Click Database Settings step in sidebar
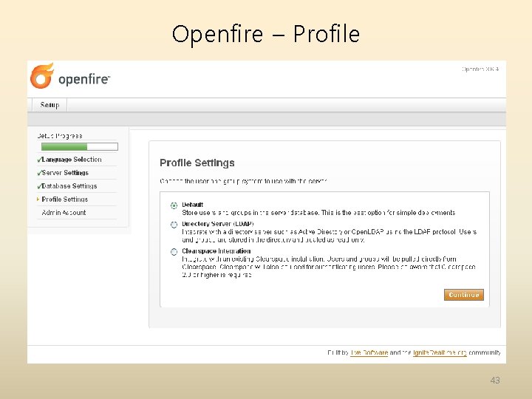This screenshot has height=399, width=532. pos(69,186)
